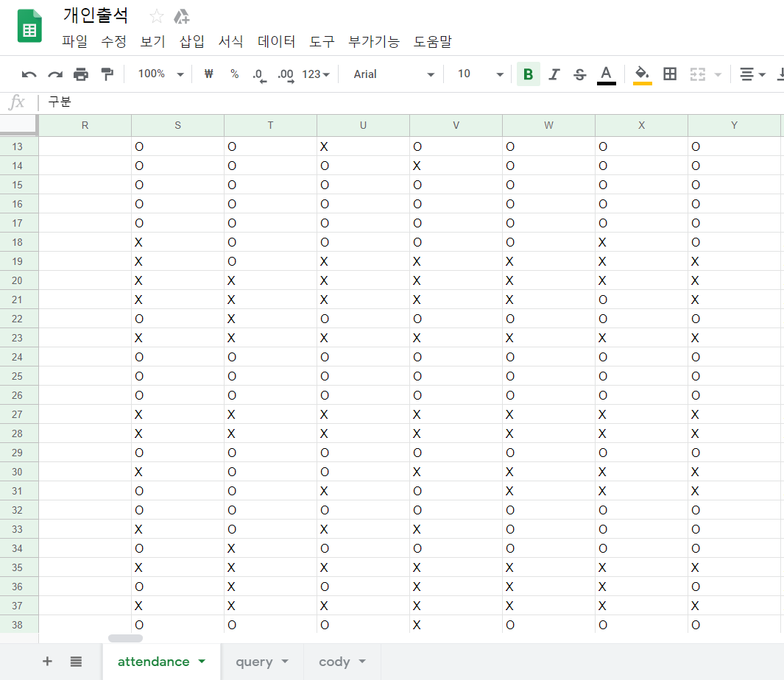Image resolution: width=784 pixels, height=680 pixels.
Task: Open the 100% zoom dropdown
Action: click(161, 74)
